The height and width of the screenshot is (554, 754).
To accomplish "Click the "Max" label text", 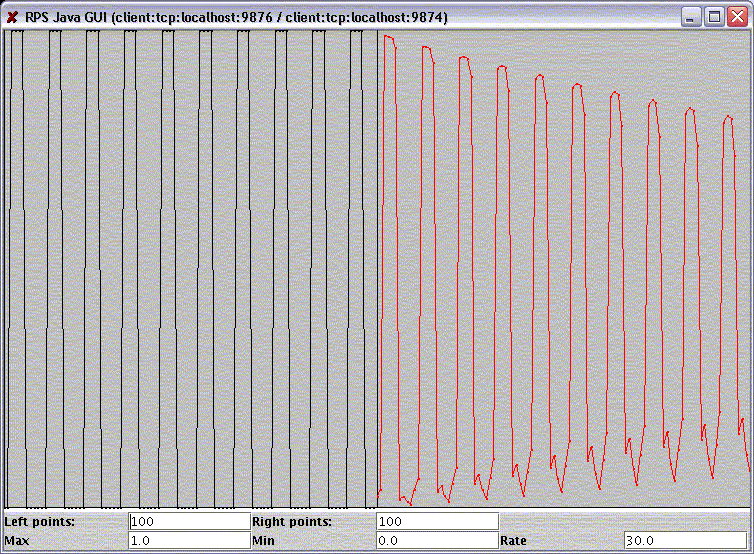I will coord(17,540).
